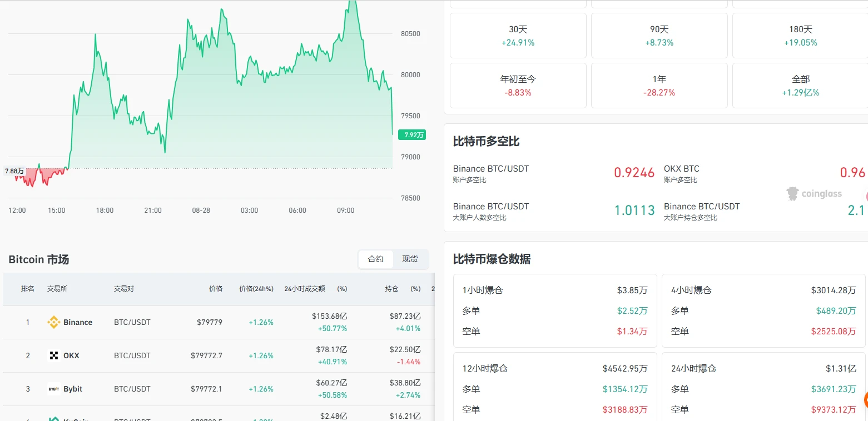This screenshot has height=421, width=868.
Task: Click the -1.44% open interest change
Action: 409,362
